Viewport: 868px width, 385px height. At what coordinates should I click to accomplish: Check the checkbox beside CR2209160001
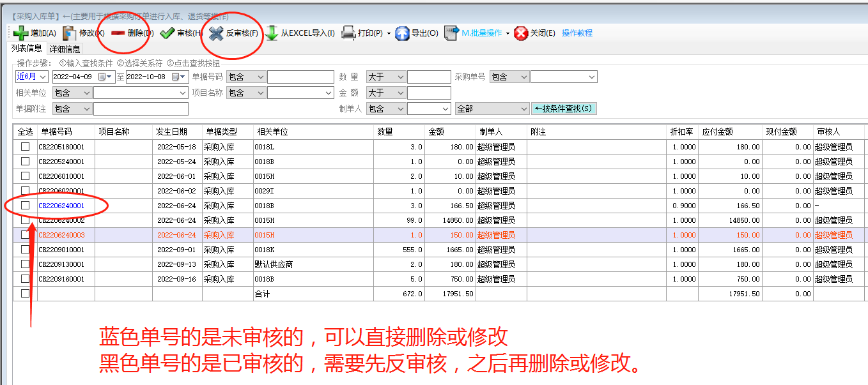pos(24,278)
